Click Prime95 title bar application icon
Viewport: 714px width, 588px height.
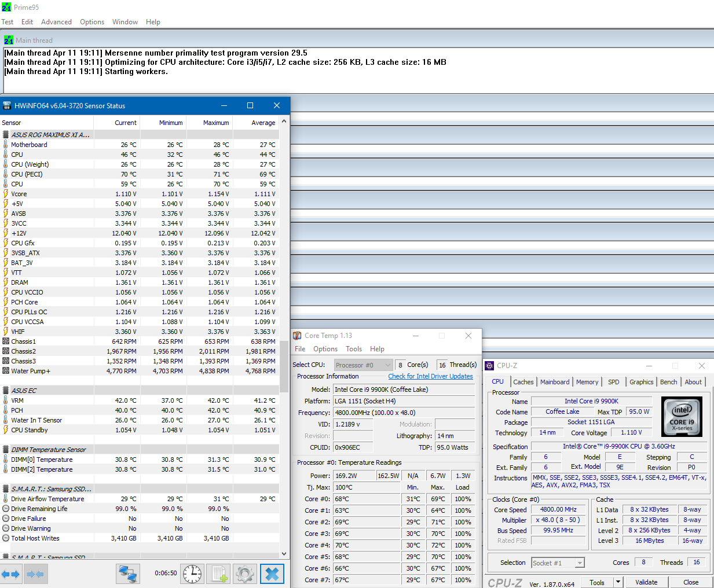point(6,7)
